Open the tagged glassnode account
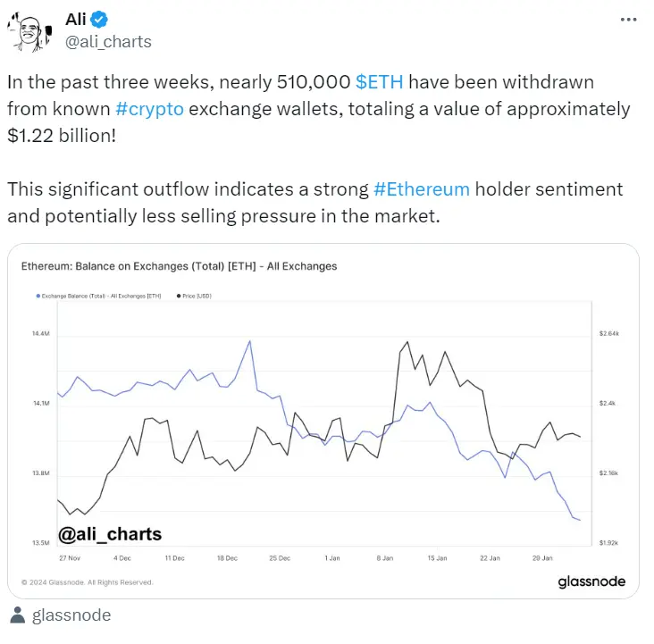Viewport: 654px width, 644px height. pos(71,615)
